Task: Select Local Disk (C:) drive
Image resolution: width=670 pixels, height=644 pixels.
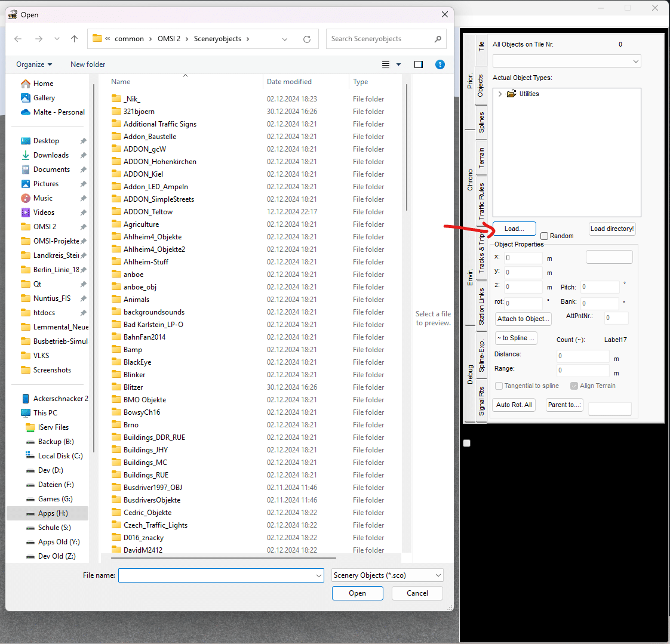Action: tap(60, 456)
